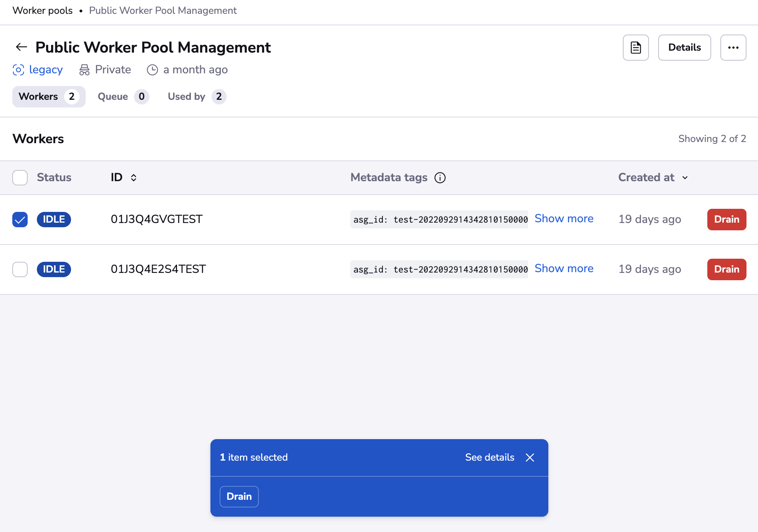Uncheck worker 01J3Q4GVGTEST's row checkbox
Viewport: 758px width, 532px height.
[x=20, y=219]
